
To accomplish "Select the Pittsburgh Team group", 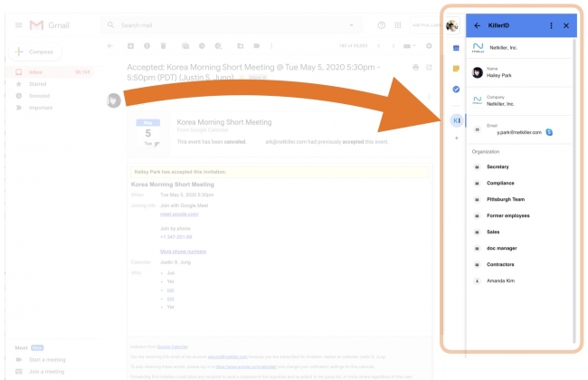I will (505, 199).
